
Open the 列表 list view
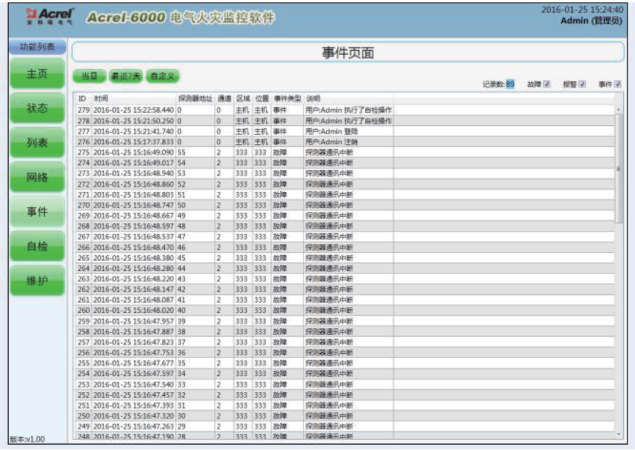coord(37,143)
